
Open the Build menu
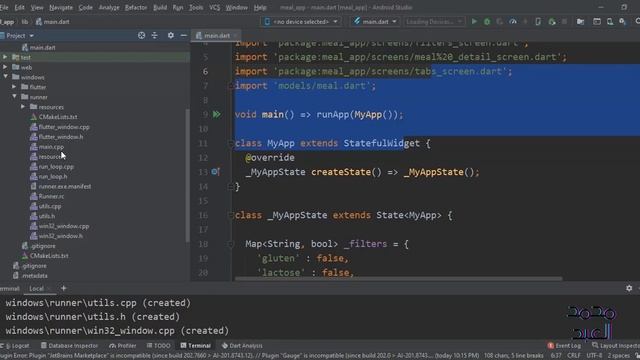tap(160, 7)
